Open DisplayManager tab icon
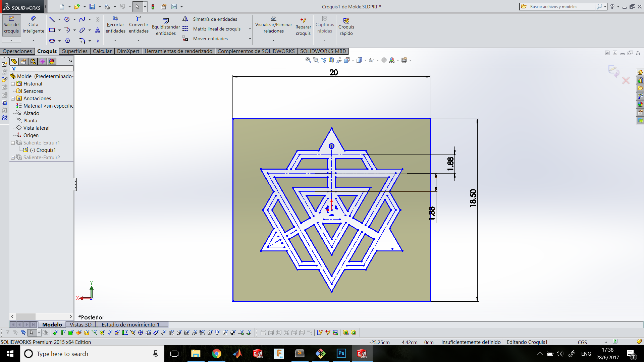644x362 pixels. (52, 61)
